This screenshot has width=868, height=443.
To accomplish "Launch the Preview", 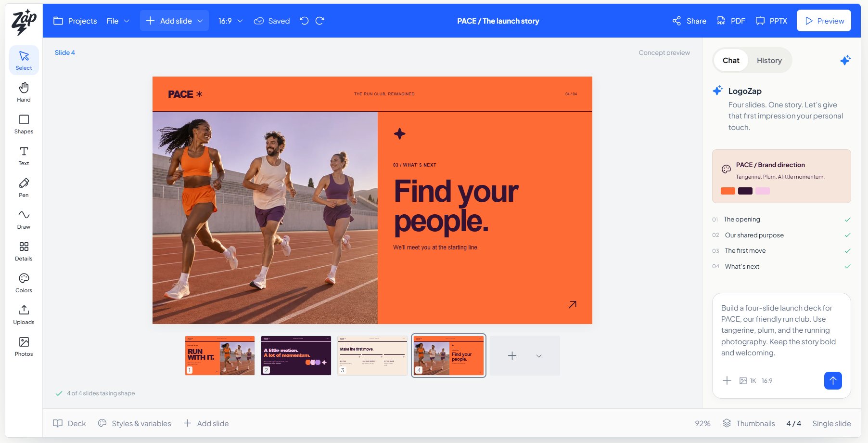I will [824, 21].
